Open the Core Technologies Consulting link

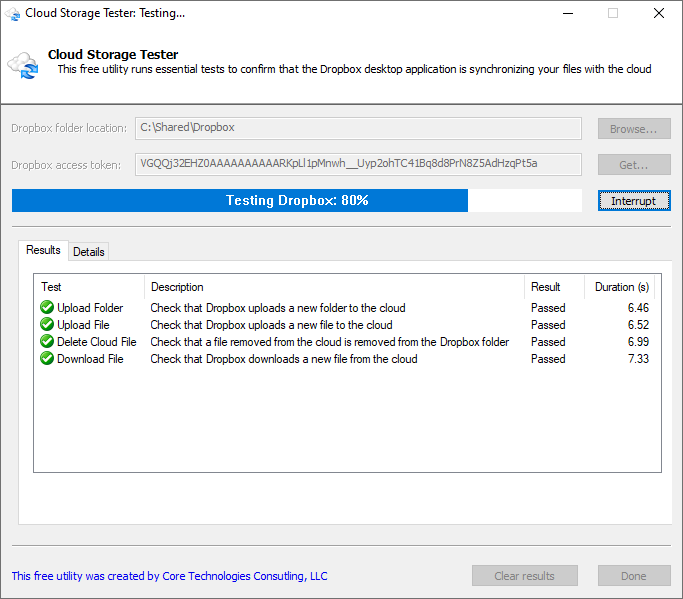[x=169, y=576]
